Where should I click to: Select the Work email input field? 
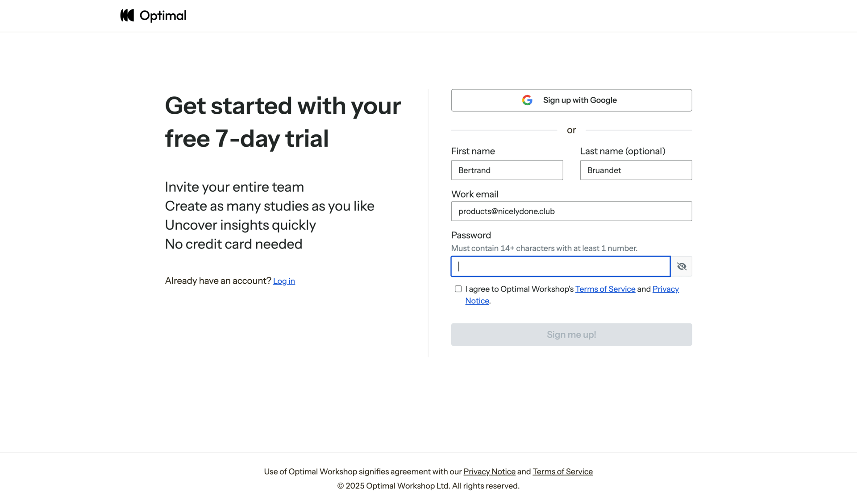click(571, 211)
